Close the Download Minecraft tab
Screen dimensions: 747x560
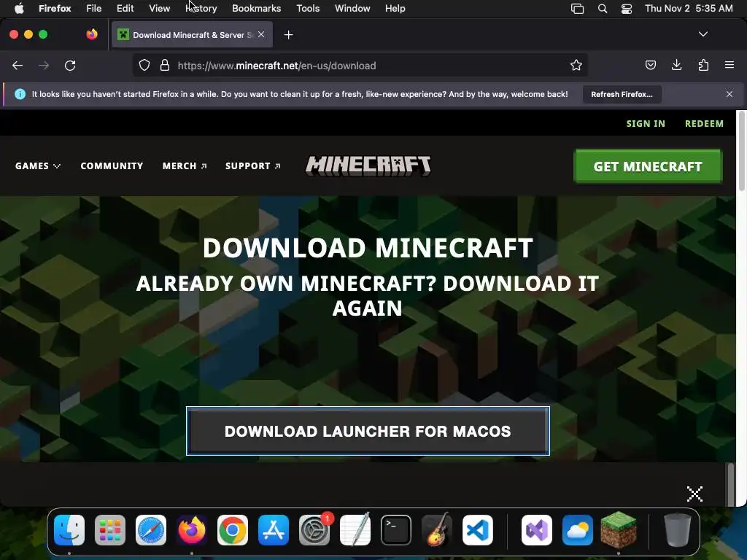click(261, 34)
